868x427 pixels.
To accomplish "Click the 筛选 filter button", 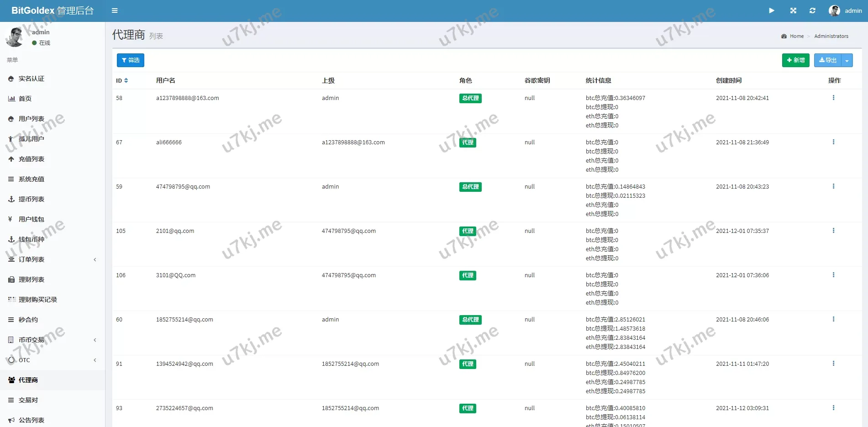I will [x=130, y=60].
